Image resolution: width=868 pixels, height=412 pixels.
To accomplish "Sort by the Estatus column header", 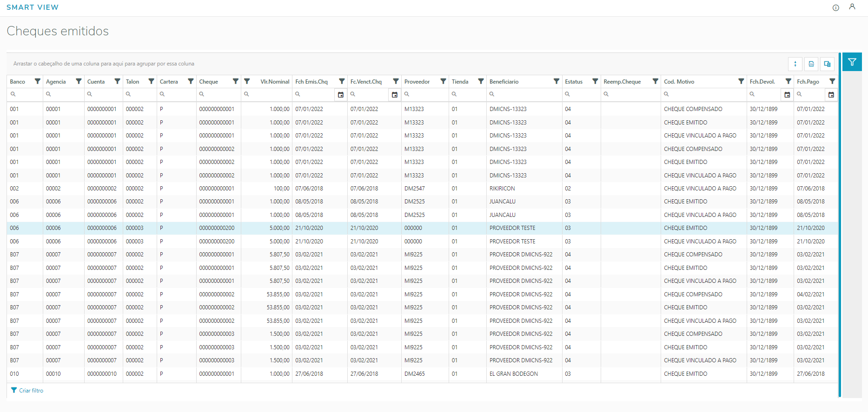I will pyautogui.click(x=574, y=82).
